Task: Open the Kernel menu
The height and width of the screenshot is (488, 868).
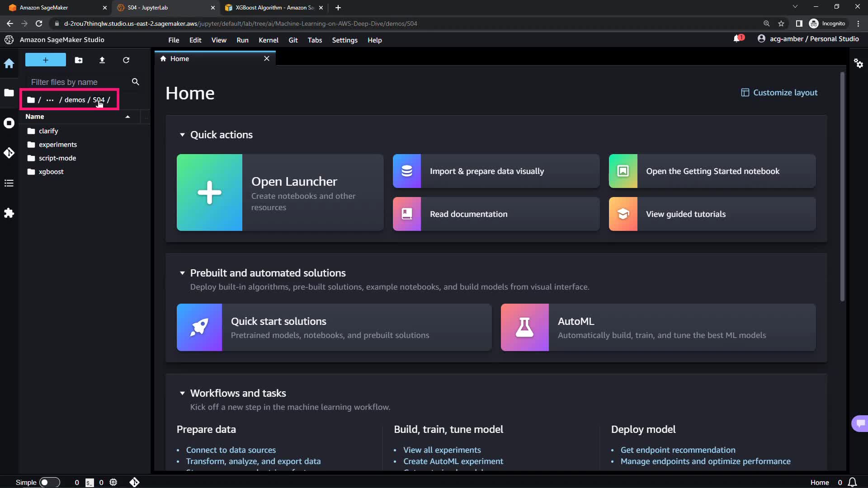Action: (x=268, y=40)
